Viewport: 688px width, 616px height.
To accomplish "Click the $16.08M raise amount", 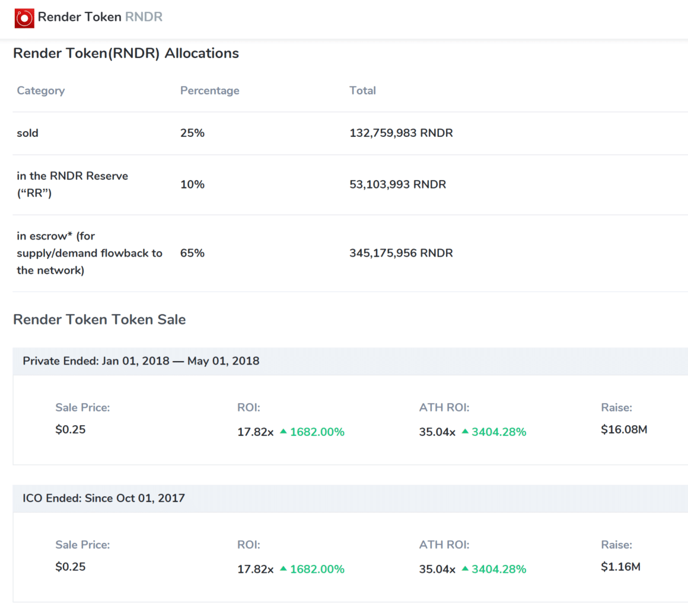I will (x=623, y=430).
